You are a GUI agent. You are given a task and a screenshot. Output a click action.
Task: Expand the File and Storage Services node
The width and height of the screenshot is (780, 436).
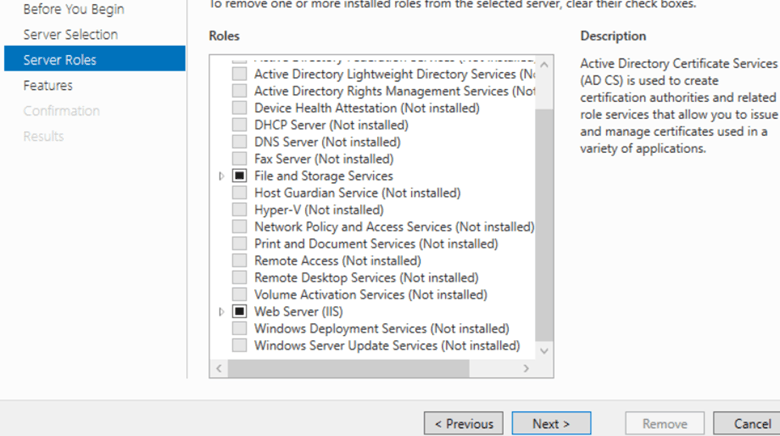click(221, 176)
